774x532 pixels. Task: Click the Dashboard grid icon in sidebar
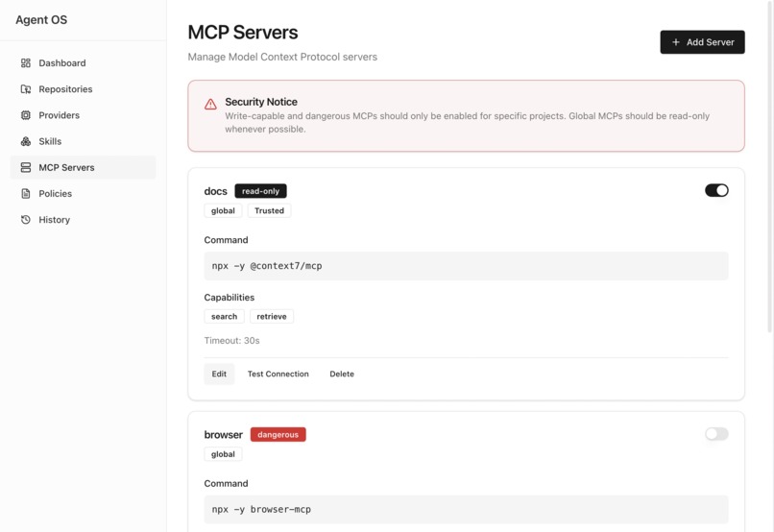(x=26, y=63)
